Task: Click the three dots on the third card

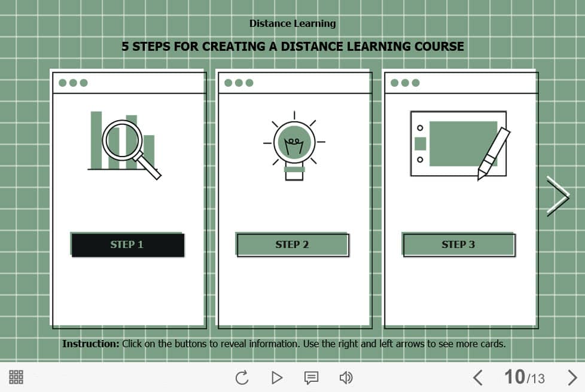Action: pyautogui.click(x=405, y=83)
